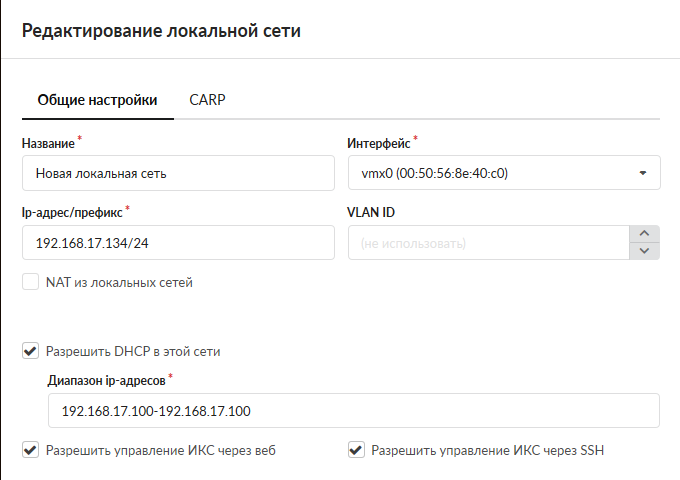This screenshot has height=480, width=680.
Task: Open the vmx0 (00:50:56:8e:40:c0) combo box
Action: coord(504,173)
